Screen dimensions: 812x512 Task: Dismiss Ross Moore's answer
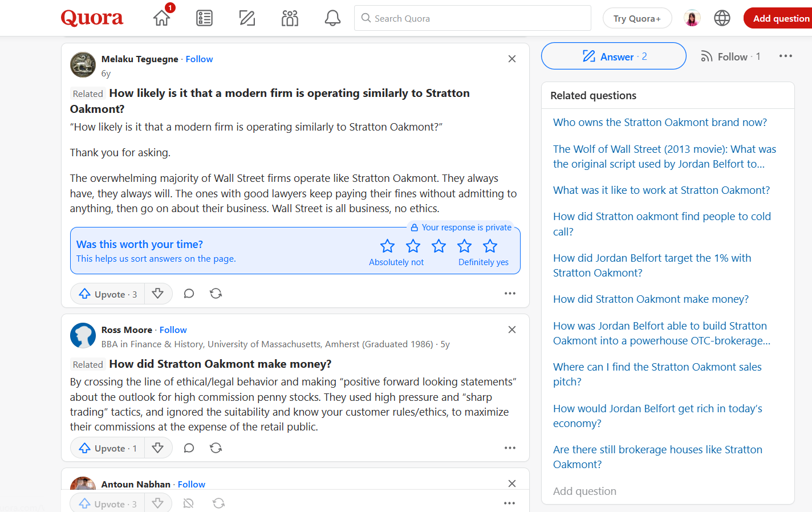512,330
